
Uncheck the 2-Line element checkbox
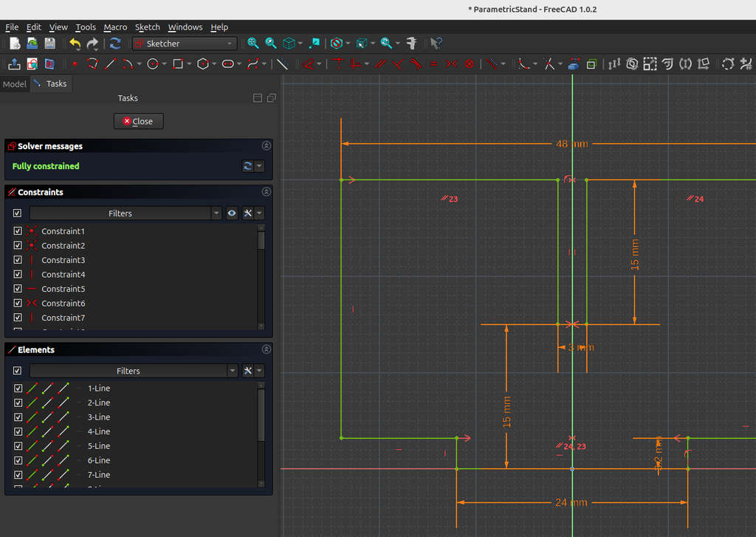click(x=18, y=403)
